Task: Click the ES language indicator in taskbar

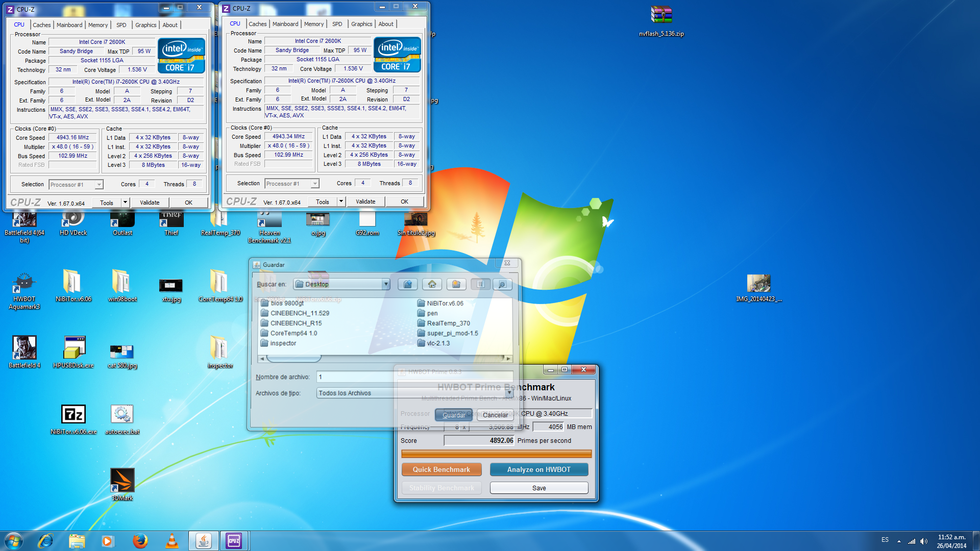Action: 885,540
